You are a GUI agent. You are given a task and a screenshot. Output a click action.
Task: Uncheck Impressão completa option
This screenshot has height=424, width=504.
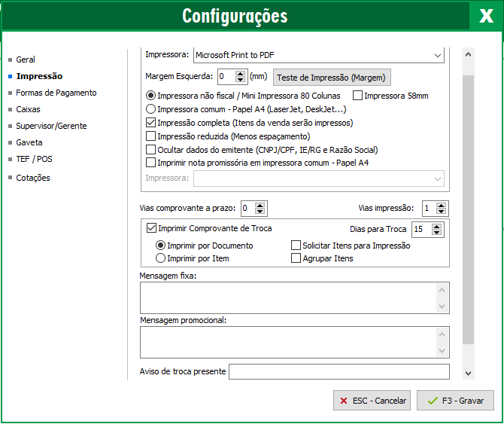coord(150,123)
